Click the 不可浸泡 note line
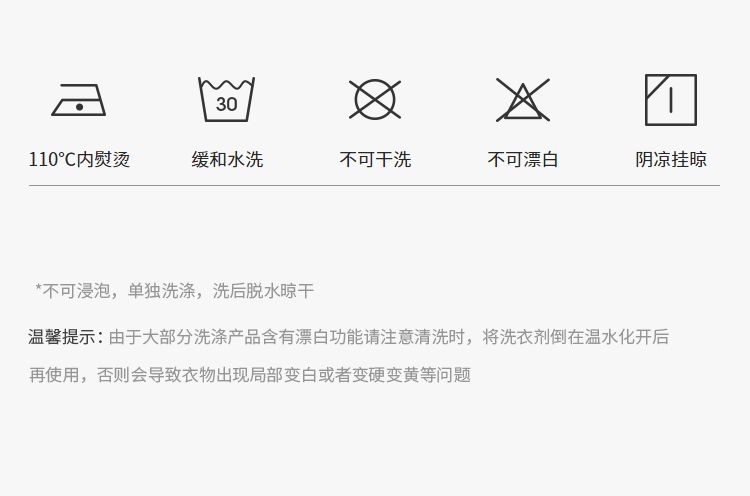 (175, 290)
